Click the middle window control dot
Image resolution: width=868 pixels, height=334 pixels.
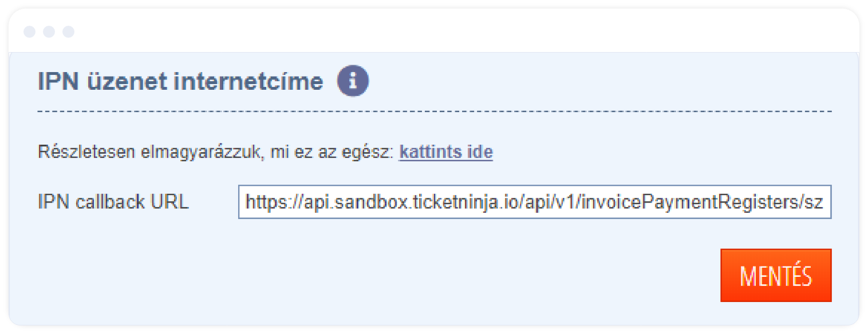tap(49, 31)
